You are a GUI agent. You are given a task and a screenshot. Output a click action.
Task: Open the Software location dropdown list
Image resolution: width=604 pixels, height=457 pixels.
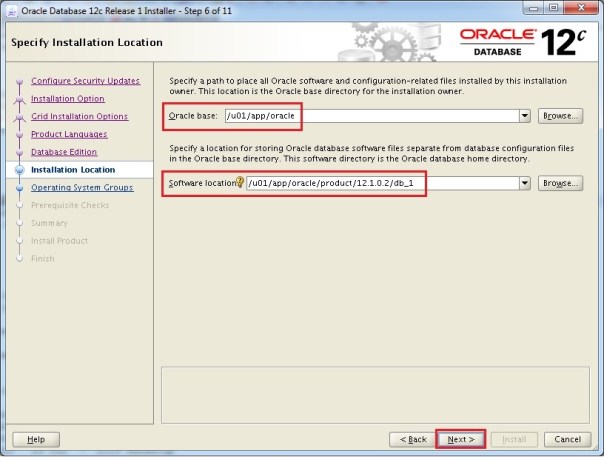(525, 183)
